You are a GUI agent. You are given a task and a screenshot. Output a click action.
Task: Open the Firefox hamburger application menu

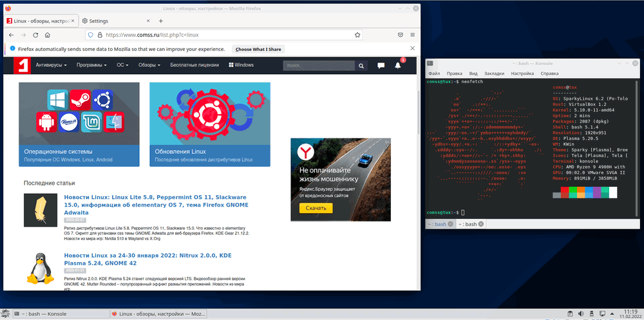[412, 35]
